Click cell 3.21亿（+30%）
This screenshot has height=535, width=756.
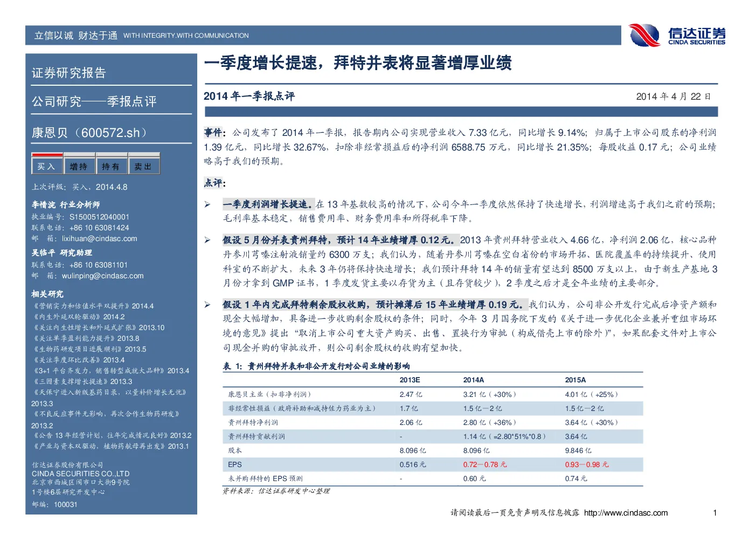(x=490, y=394)
